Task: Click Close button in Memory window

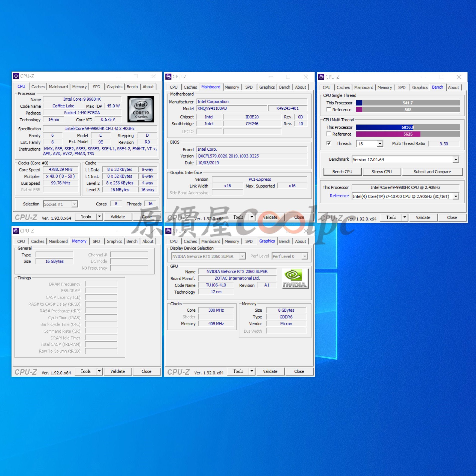Action: [146, 371]
